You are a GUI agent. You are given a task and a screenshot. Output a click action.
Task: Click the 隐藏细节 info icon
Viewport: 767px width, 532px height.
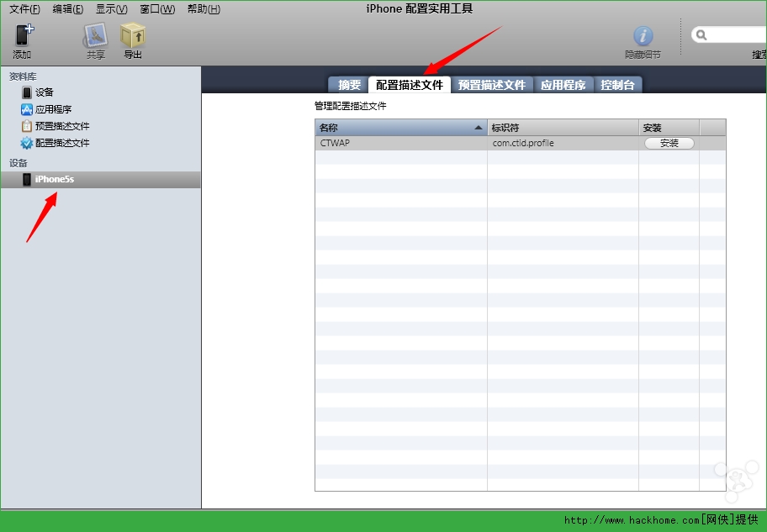(x=643, y=35)
